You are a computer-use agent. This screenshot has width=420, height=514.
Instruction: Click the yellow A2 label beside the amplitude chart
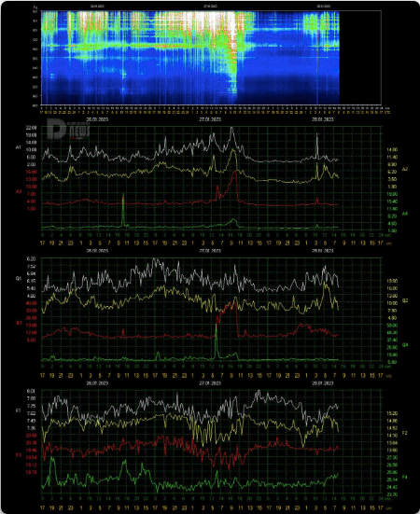coord(405,169)
